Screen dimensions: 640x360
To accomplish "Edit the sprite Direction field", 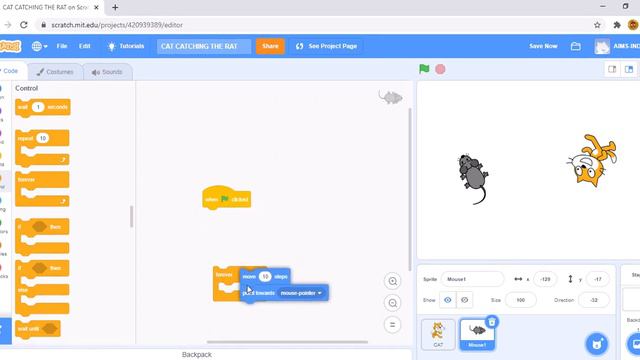I will click(x=594, y=300).
